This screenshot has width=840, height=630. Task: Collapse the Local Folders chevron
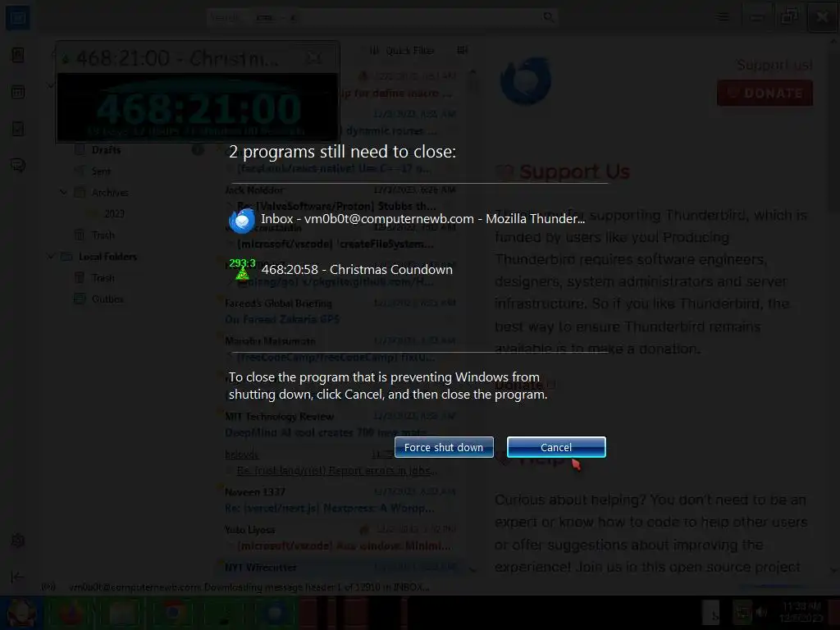pyautogui.click(x=51, y=256)
